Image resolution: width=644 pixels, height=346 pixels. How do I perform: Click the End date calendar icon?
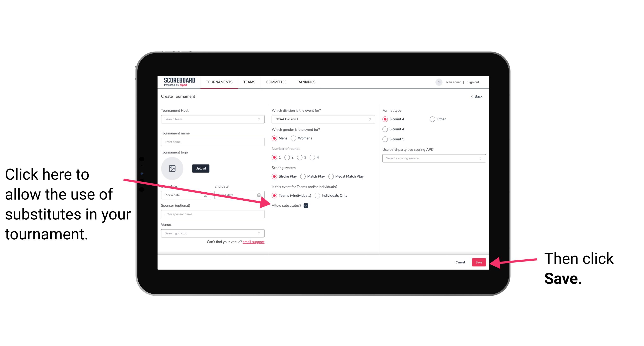coord(260,195)
